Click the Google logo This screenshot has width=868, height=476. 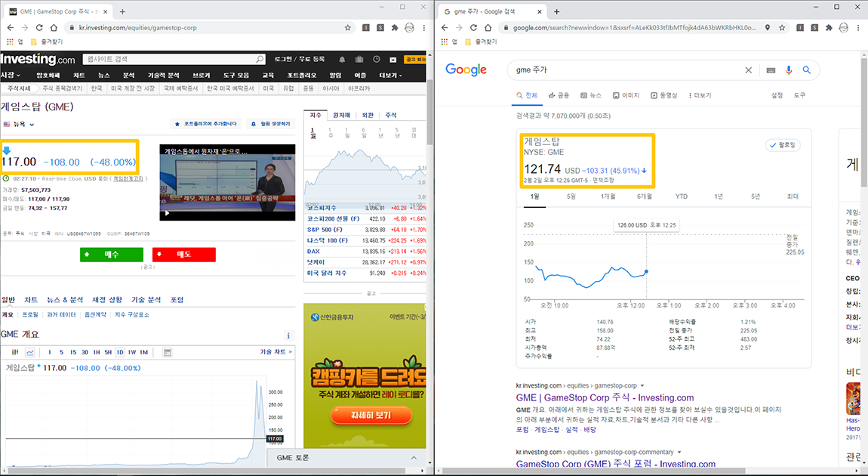pyautogui.click(x=466, y=70)
